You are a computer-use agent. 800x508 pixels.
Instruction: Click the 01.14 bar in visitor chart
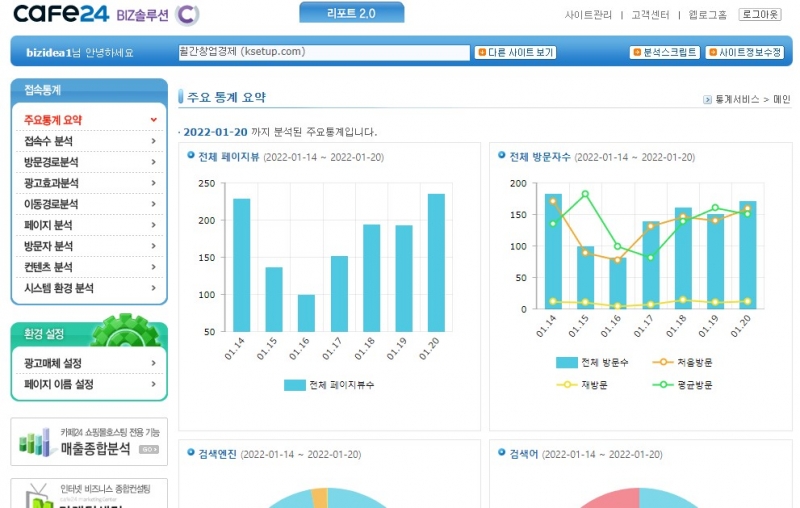pyautogui.click(x=553, y=251)
